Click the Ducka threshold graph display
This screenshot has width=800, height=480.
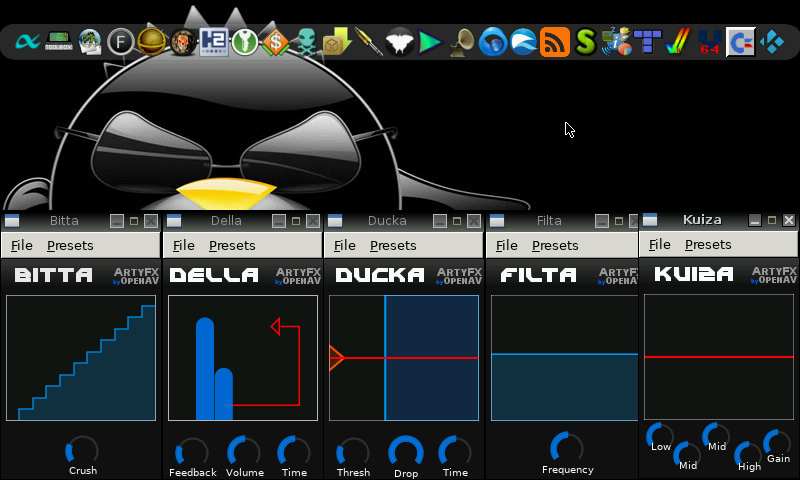click(x=404, y=358)
